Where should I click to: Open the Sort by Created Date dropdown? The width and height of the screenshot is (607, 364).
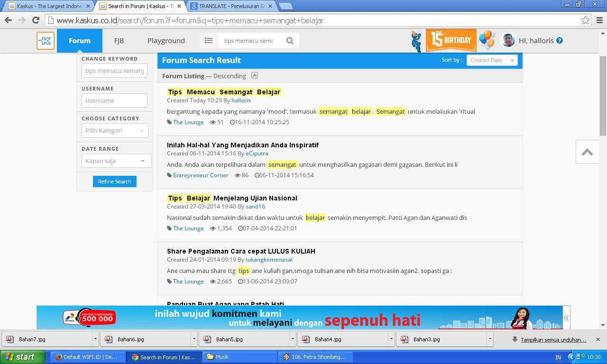492,60
